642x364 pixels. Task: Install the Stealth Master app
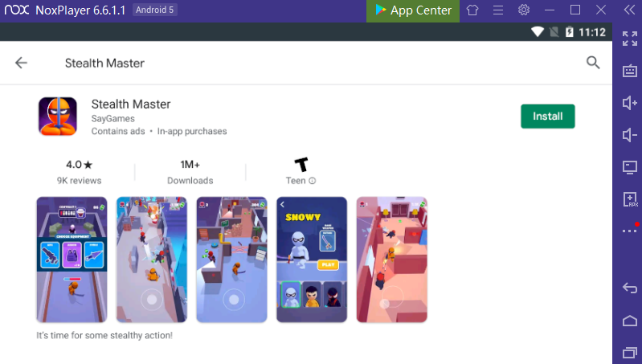tap(547, 117)
